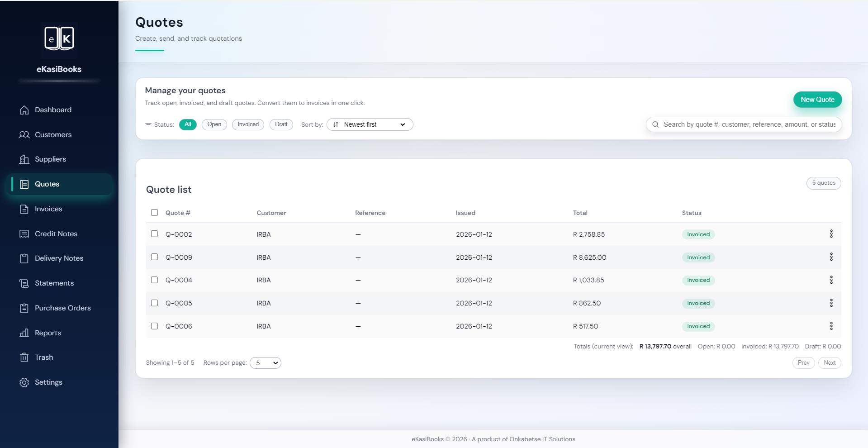Image resolution: width=868 pixels, height=448 pixels.
Task: Click the New Quote button
Action: (817, 100)
